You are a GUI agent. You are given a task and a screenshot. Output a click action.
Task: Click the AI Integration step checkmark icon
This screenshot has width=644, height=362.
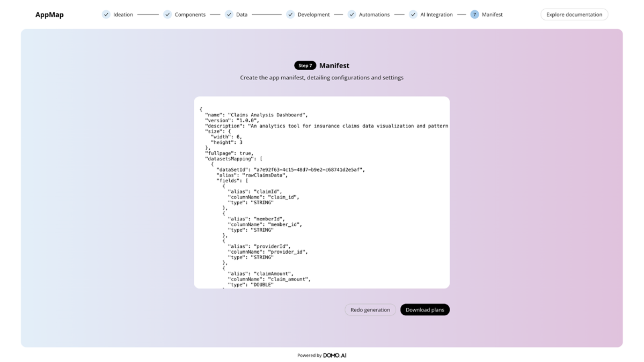tap(413, 14)
